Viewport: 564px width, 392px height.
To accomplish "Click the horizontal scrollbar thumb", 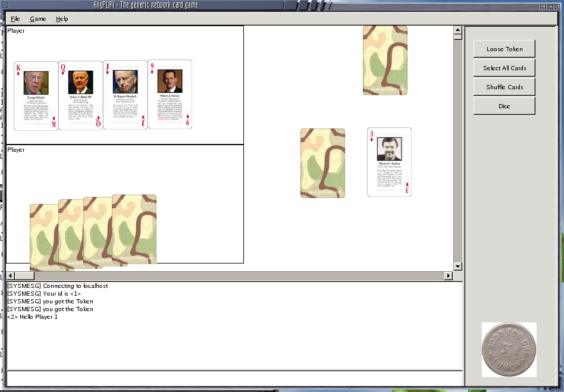I will 24,275.
